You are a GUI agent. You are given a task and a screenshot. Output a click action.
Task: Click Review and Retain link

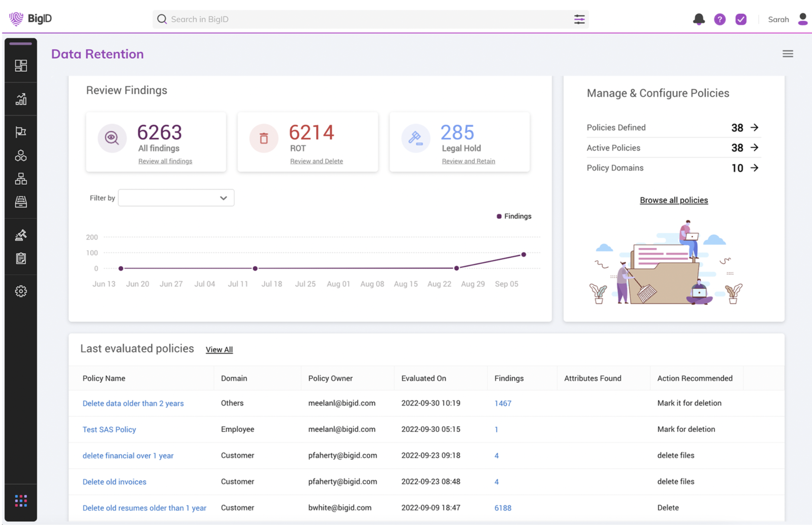click(468, 161)
